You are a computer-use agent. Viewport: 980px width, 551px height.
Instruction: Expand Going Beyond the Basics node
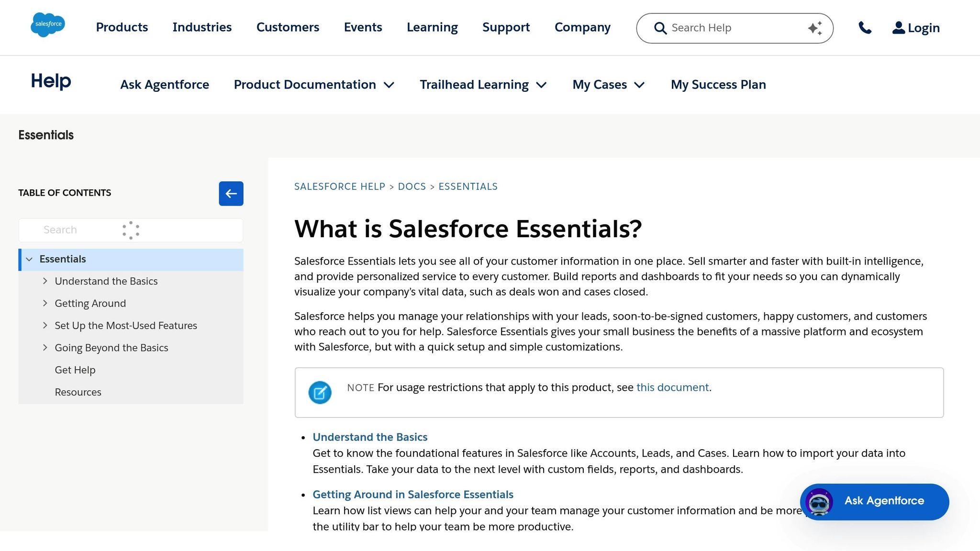point(45,348)
